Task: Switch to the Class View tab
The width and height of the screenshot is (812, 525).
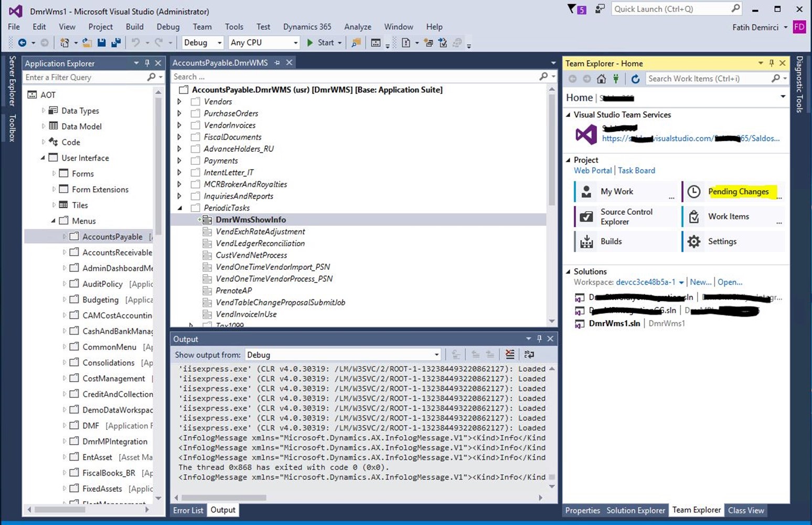Action: [x=746, y=510]
